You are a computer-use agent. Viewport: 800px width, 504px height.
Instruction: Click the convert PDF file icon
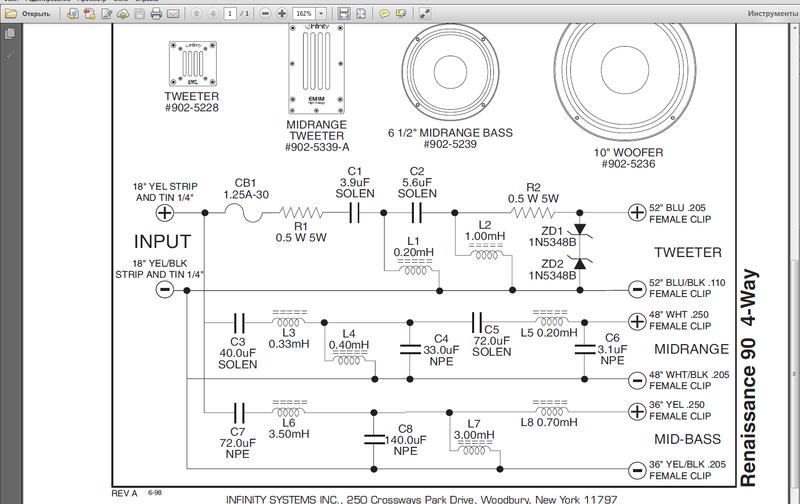90,14
